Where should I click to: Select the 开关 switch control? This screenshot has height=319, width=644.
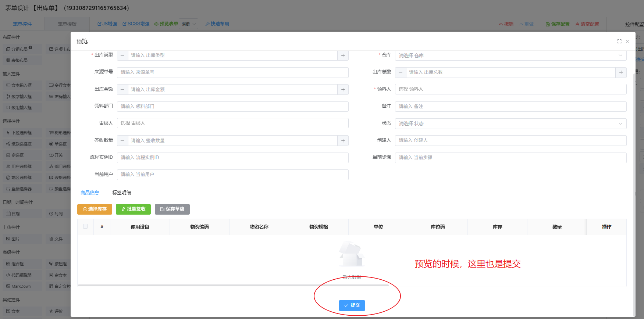coord(58,155)
